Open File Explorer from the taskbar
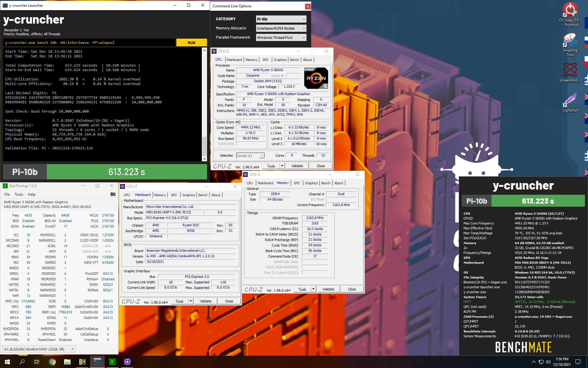The width and height of the screenshot is (588, 368). 67,362
